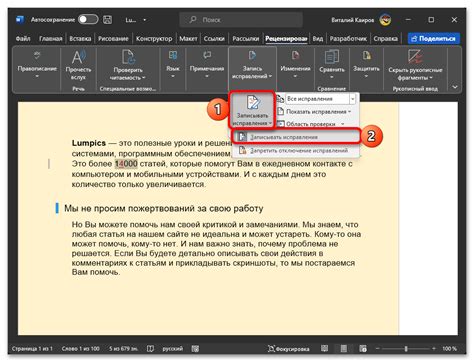Open the user account avatar

(x=385, y=20)
